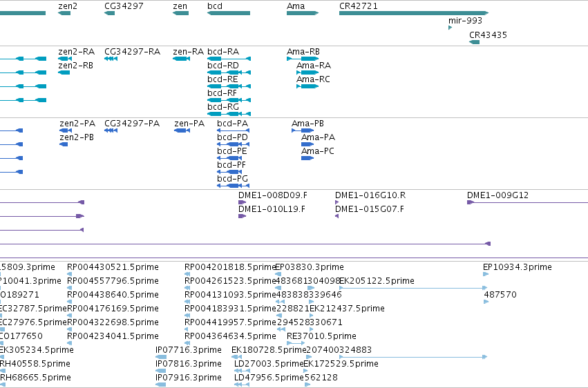Click the Ama-RA transcript

pos(307,72)
